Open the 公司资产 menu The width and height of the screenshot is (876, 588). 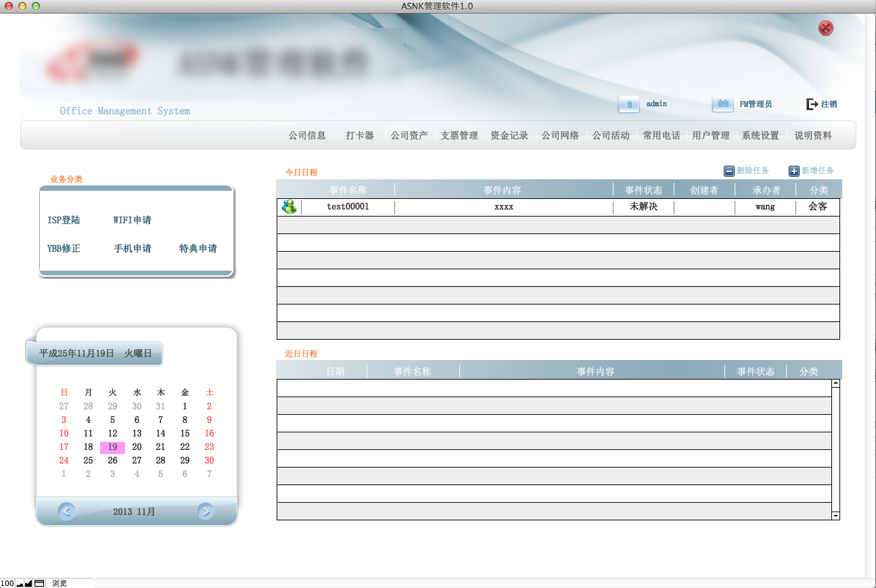point(409,135)
